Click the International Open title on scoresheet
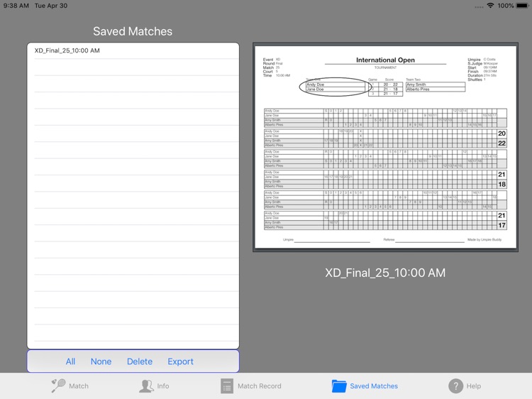Viewport: 532px width, 399px height. (x=385, y=60)
